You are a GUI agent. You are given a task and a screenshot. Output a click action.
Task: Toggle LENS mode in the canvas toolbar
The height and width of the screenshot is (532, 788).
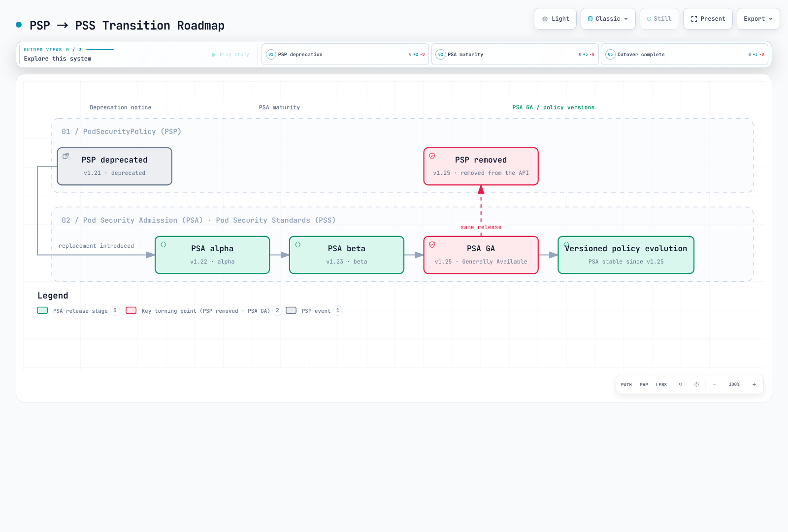(661, 385)
